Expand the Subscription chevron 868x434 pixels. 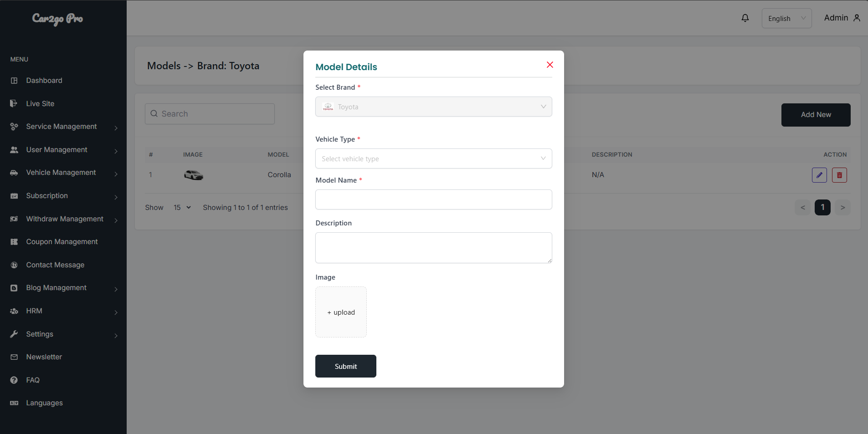pyautogui.click(x=116, y=197)
